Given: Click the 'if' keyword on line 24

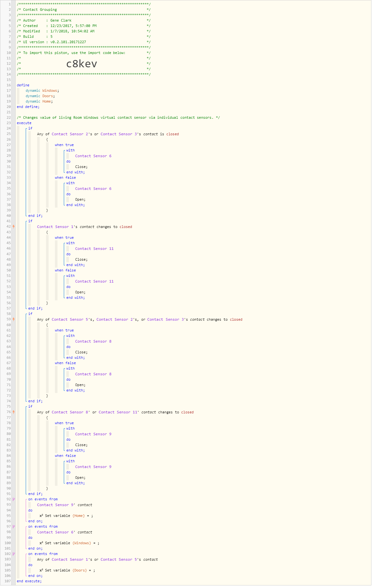Looking at the screenshot, I should coord(30,128).
